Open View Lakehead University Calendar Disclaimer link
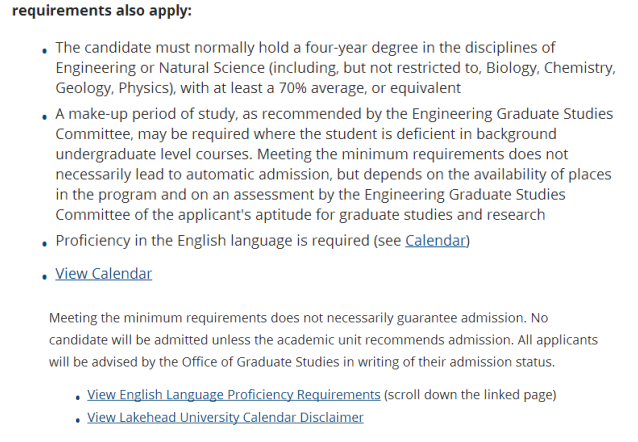 (x=225, y=417)
